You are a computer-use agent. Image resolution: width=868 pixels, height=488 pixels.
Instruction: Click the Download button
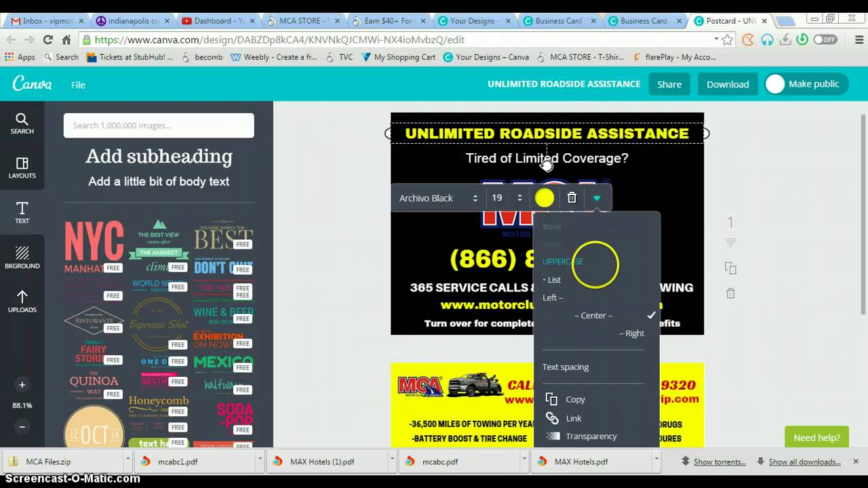point(728,84)
